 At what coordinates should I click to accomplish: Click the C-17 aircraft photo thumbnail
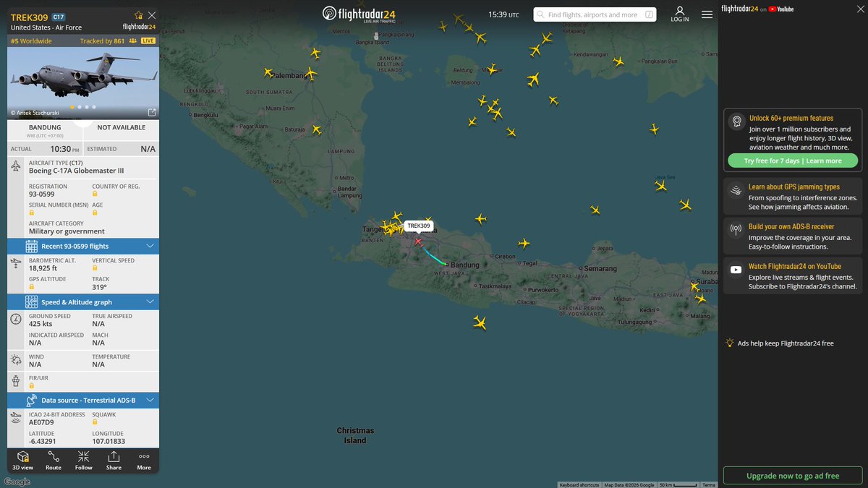tap(83, 83)
